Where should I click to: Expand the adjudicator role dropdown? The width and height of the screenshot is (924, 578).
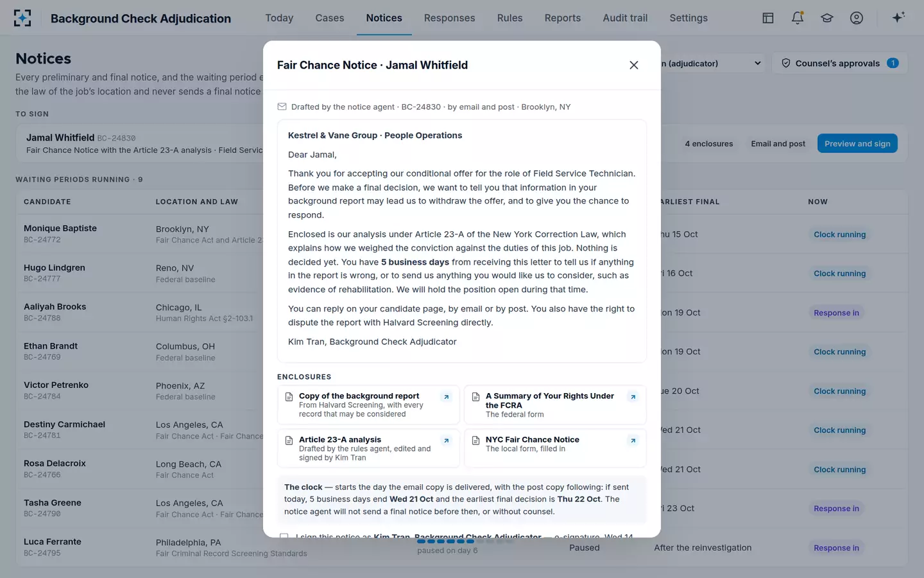[x=712, y=63]
